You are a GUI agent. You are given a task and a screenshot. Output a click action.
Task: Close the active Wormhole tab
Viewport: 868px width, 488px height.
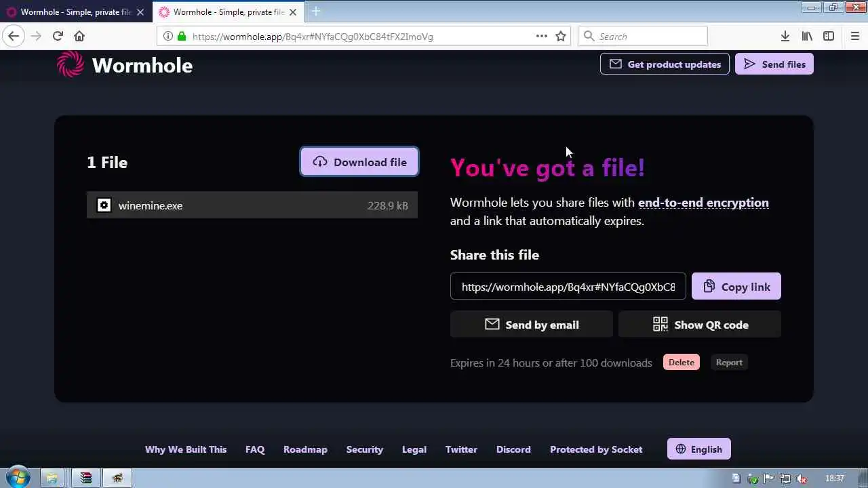[293, 12]
